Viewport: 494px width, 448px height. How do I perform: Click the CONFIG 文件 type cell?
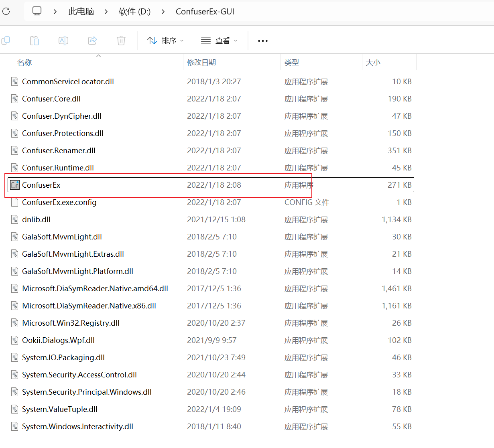click(x=307, y=202)
